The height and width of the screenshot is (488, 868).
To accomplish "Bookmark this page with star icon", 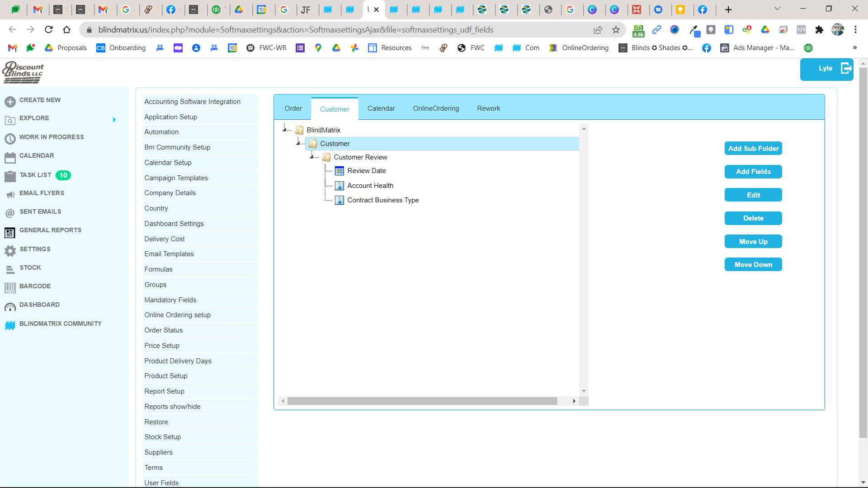I will pos(616,30).
